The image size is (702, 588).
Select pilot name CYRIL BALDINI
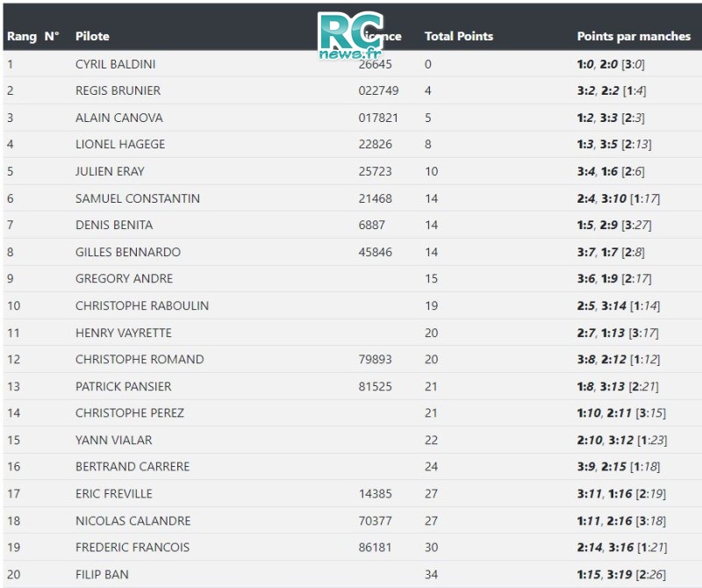(116, 64)
